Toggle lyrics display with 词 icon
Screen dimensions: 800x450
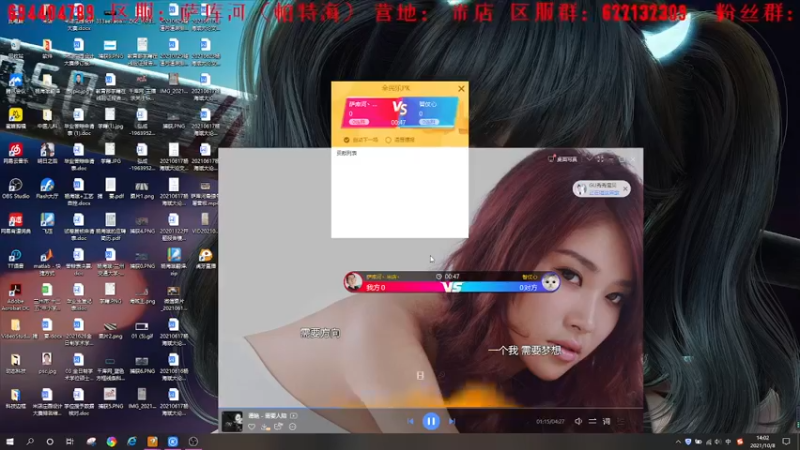click(606, 421)
